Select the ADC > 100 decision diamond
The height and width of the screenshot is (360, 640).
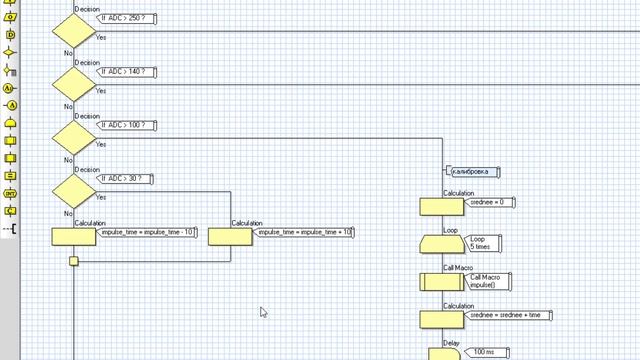coord(73,138)
